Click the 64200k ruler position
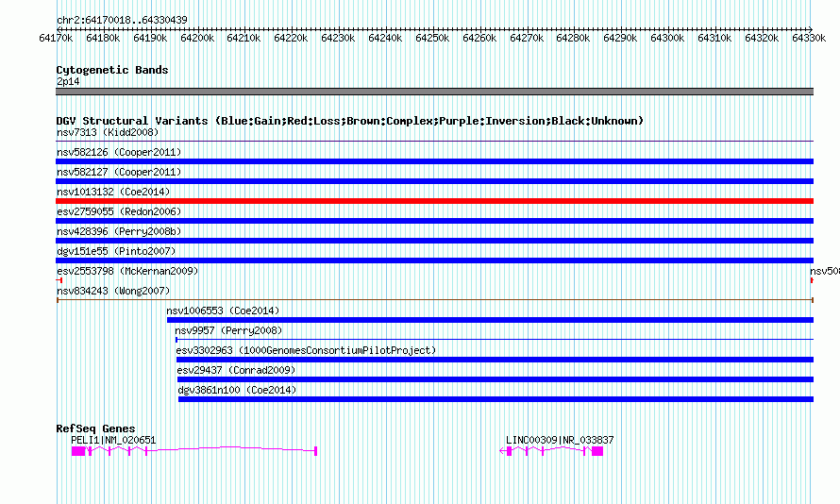 click(197, 38)
